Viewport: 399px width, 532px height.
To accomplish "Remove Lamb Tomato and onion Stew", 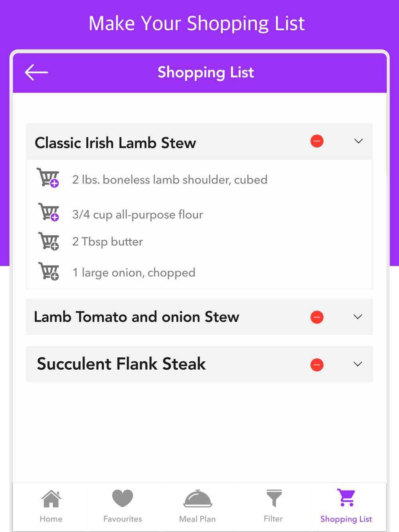I will tap(317, 317).
